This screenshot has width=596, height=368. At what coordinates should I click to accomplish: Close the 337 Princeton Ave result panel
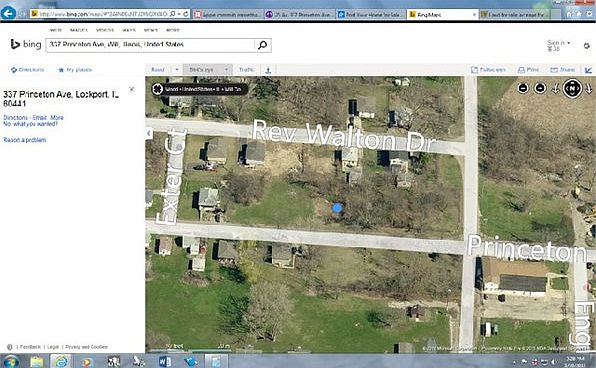132,89
